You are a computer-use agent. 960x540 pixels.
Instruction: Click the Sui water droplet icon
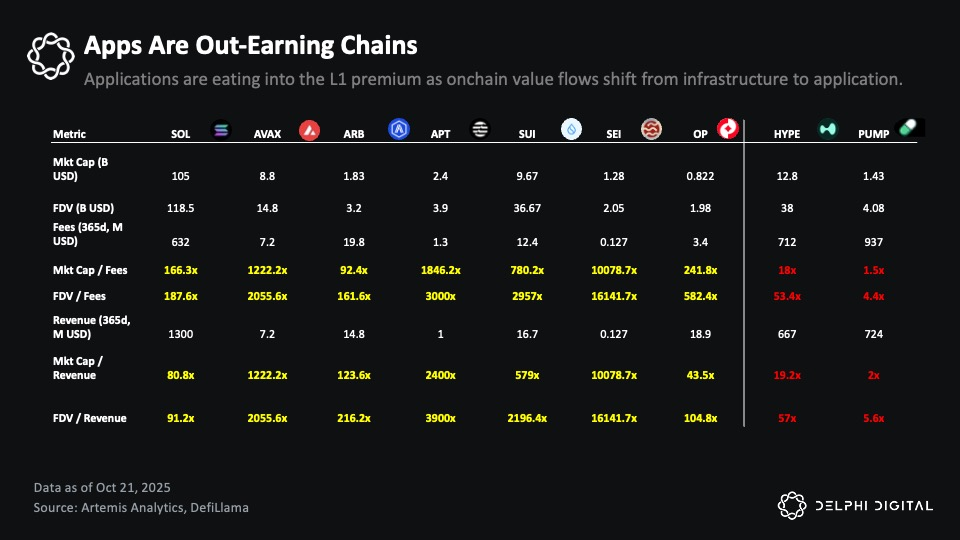point(571,130)
